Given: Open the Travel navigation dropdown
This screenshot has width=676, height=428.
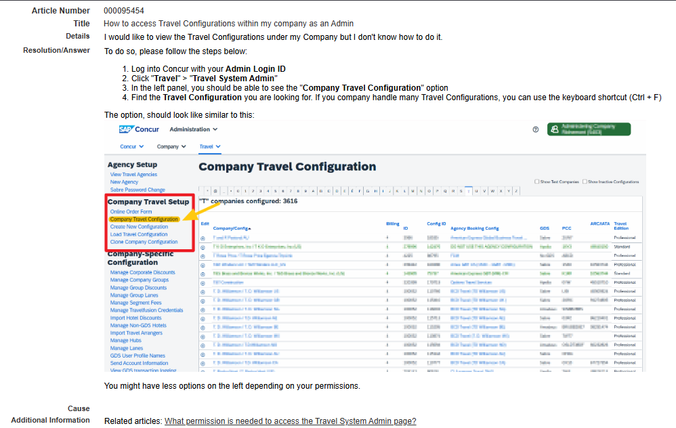Looking at the screenshot, I should point(210,147).
